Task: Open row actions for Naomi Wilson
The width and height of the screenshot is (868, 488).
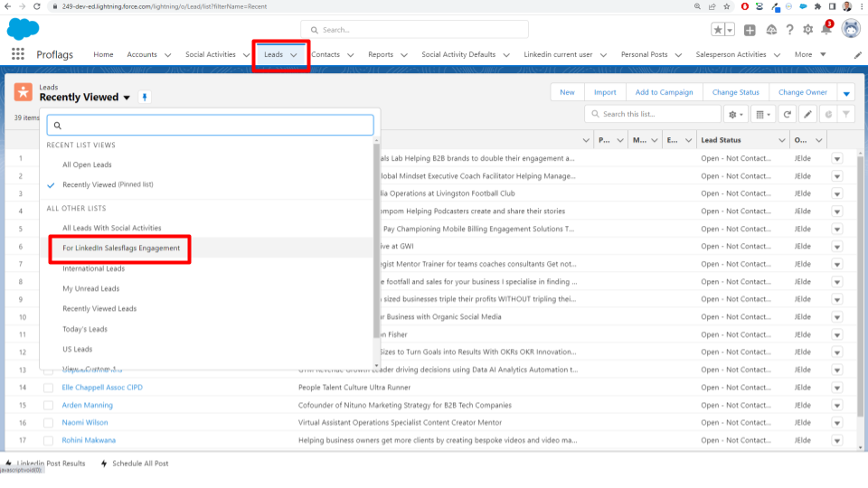Action: point(837,423)
